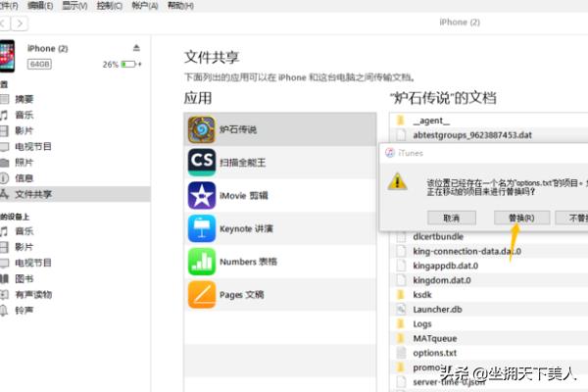Open 照片 in the sidebar
Image resolution: width=588 pixels, height=392 pixels.
pyautogui.click(x=24, y=163)
